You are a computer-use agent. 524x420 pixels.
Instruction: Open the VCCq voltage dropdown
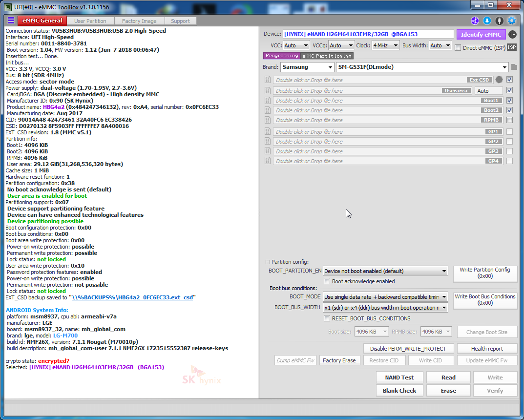(x=341, y=45)
